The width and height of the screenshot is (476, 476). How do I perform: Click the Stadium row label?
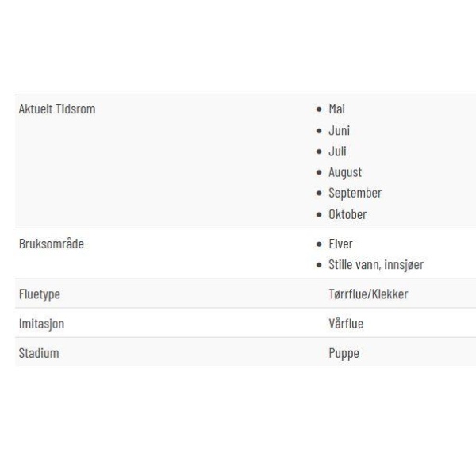click(39, 353)
